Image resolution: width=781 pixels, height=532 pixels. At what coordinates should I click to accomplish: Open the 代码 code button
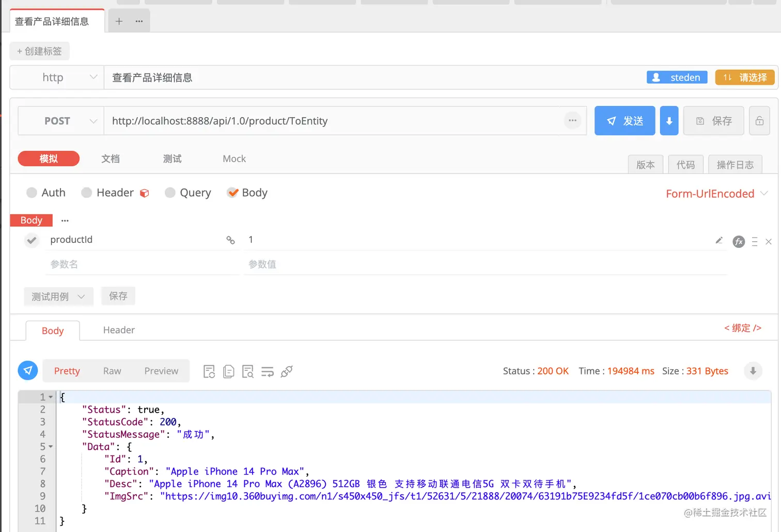pyautogui.click(x=686, y=164)
